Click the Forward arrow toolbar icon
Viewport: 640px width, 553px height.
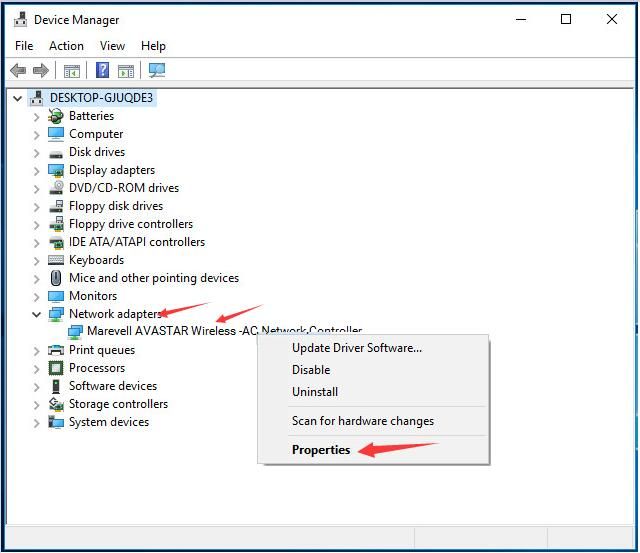(x=41, y=70)
